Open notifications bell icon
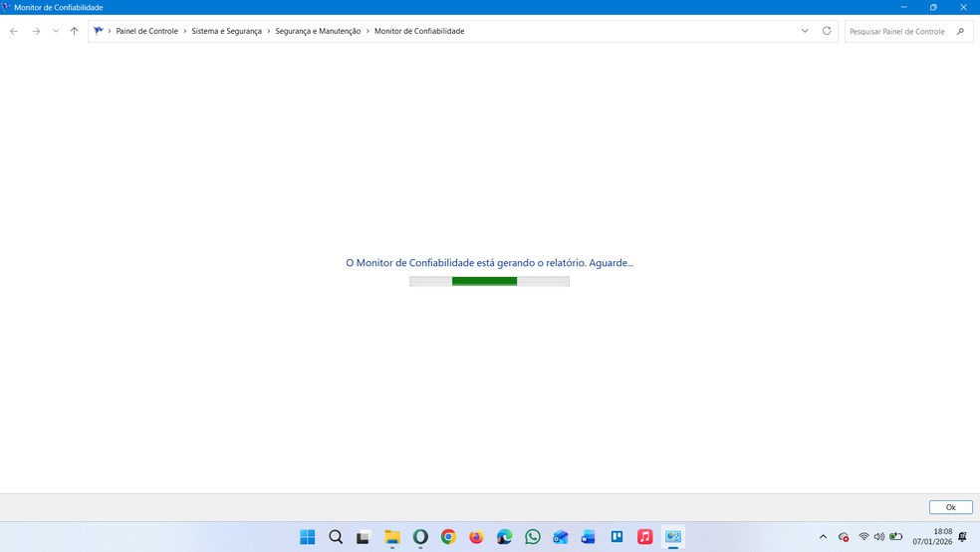 click(x=962, y=537)
